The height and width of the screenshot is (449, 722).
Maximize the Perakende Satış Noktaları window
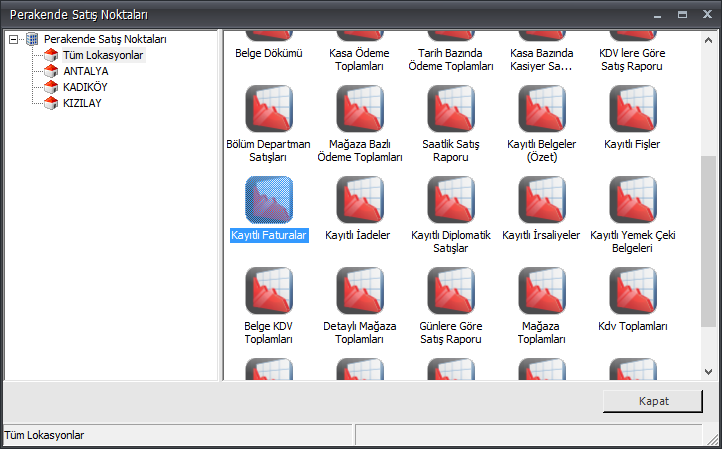[682, 15]
